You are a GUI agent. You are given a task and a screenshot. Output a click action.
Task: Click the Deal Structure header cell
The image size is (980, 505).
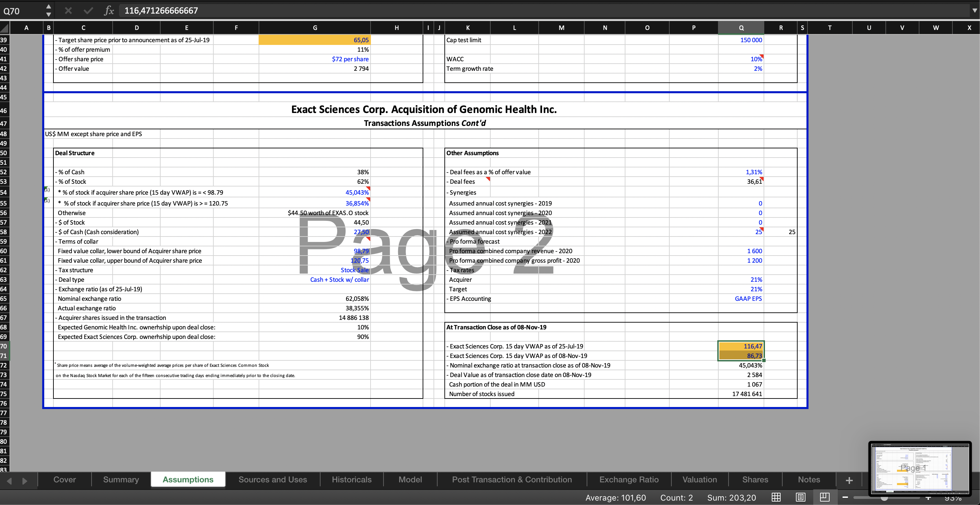click(83, 153)
